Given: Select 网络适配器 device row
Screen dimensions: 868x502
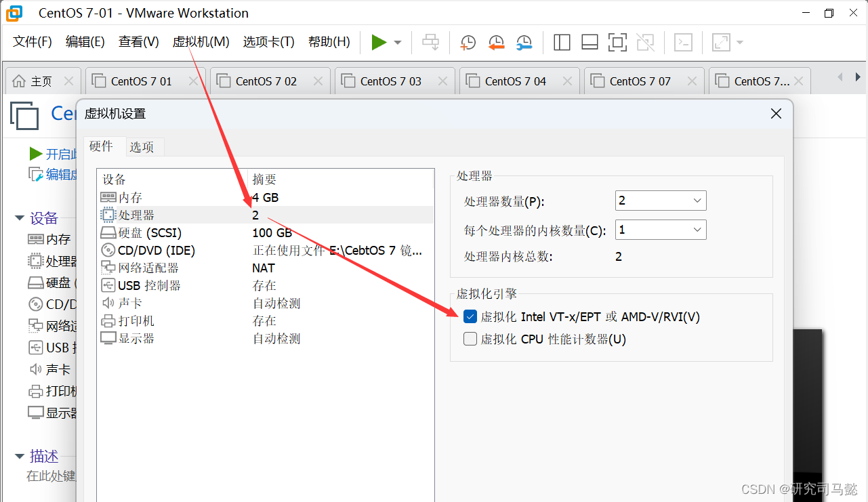Looking at the screenshot, I should click(265, 268).
